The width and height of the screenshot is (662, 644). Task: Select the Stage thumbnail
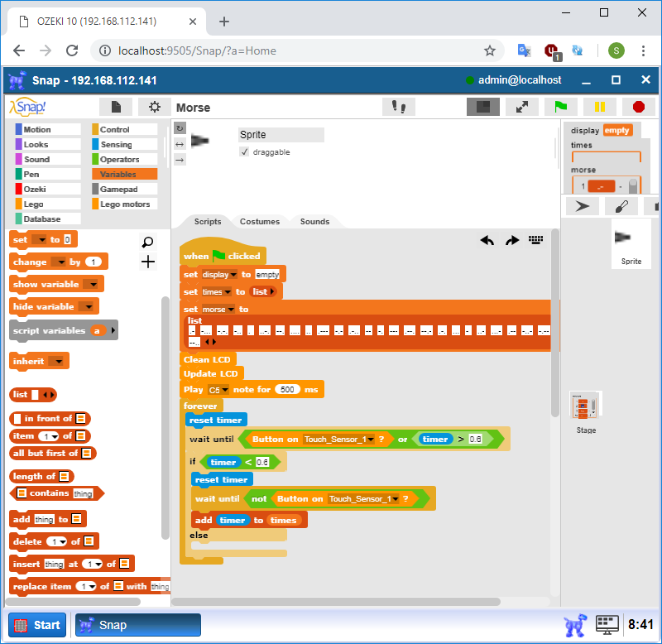586,412
